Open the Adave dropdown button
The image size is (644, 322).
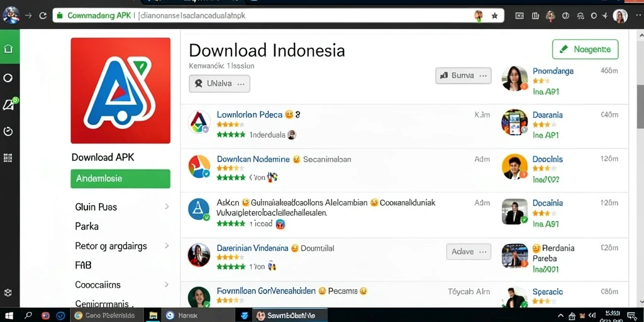pyautogui.click(x=469, y=252)
